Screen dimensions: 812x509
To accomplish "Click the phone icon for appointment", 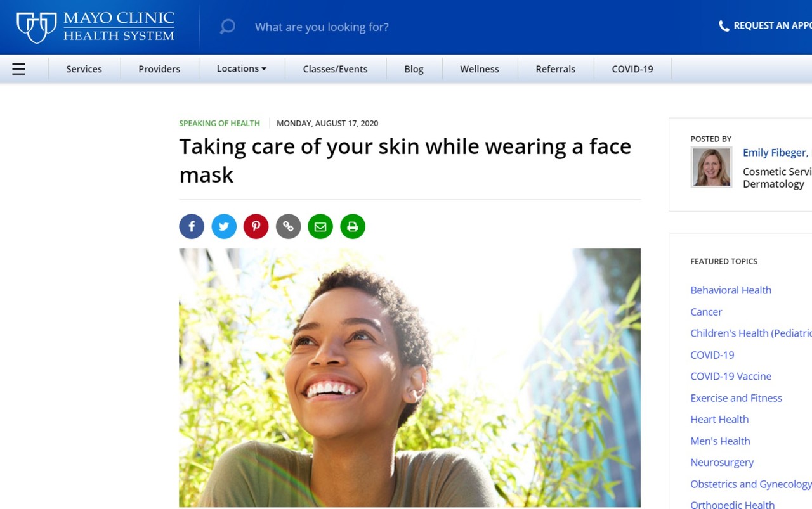I will [724, 26].
